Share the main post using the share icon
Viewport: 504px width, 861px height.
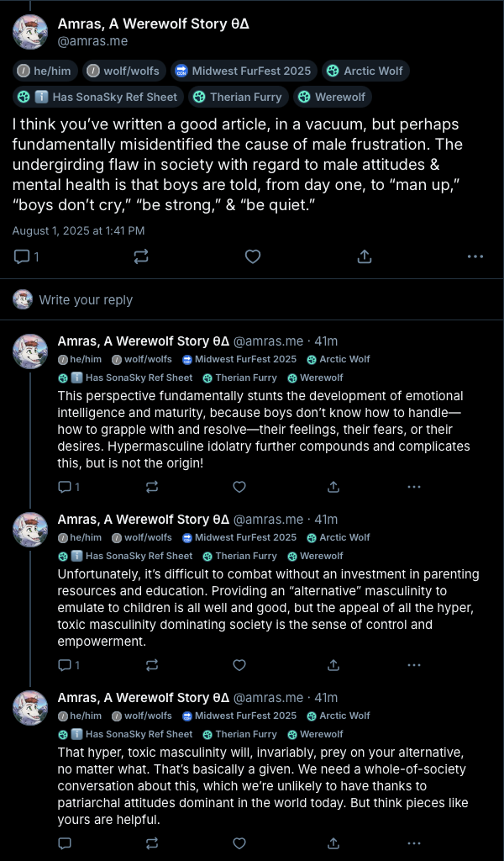(x=365, y=256)
